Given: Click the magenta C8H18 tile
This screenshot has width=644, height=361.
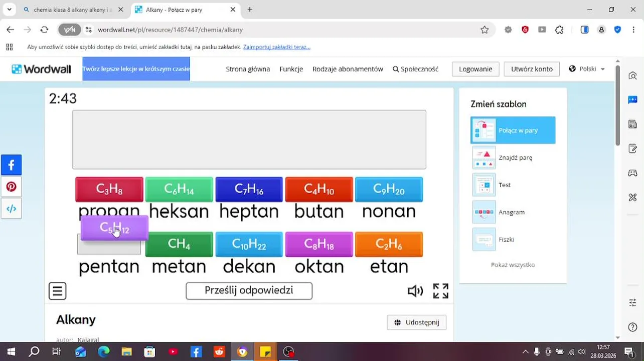Looking at the screenshot, I should 319,244.
